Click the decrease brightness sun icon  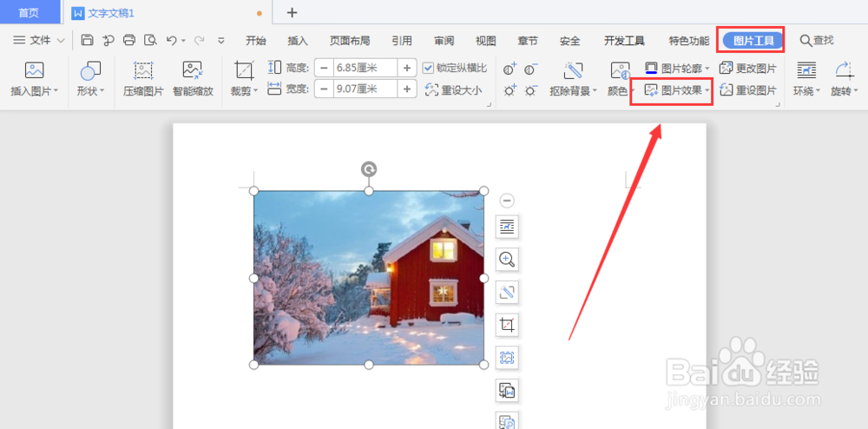[531, 90]
